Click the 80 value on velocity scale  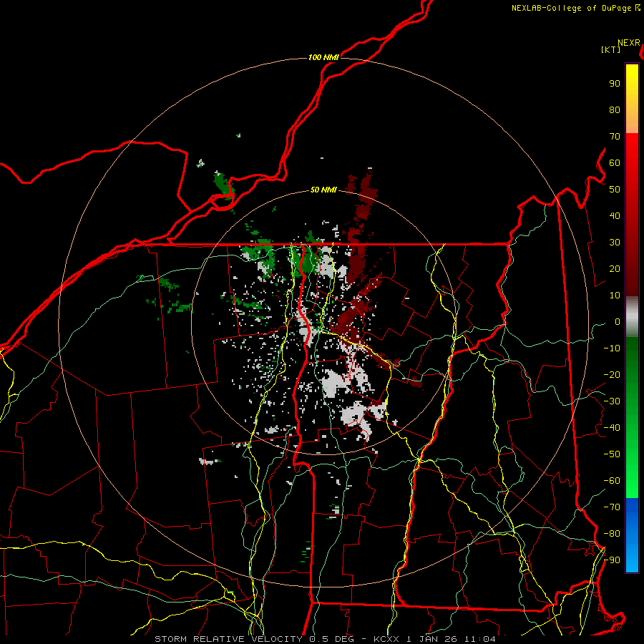click(x=615, y=109)
